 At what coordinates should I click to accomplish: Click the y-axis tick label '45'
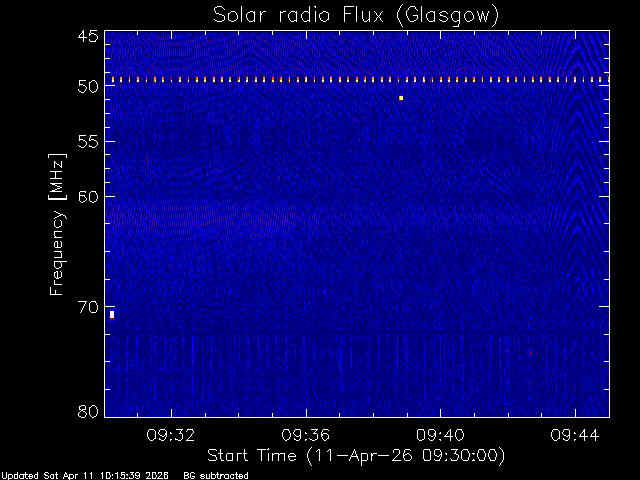(88, 36)
